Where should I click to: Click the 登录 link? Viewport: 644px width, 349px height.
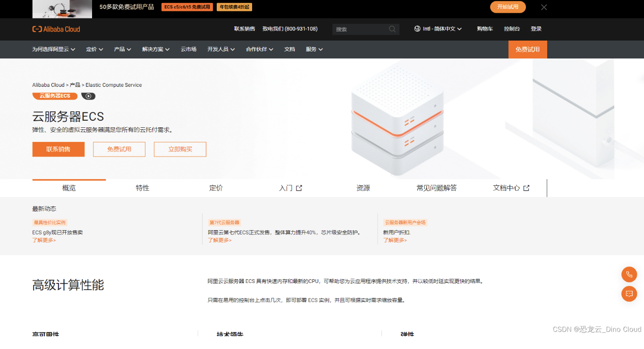(536, 29)
